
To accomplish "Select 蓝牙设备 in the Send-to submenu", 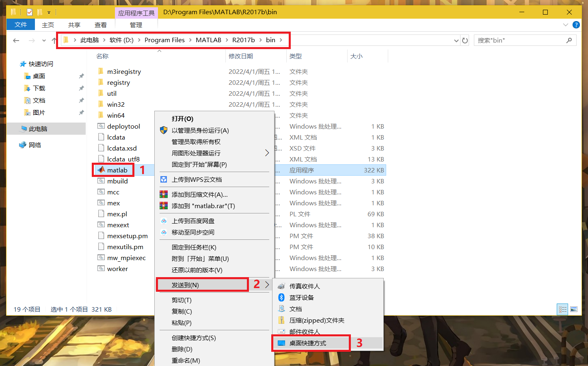I will [x=301, y=297].
